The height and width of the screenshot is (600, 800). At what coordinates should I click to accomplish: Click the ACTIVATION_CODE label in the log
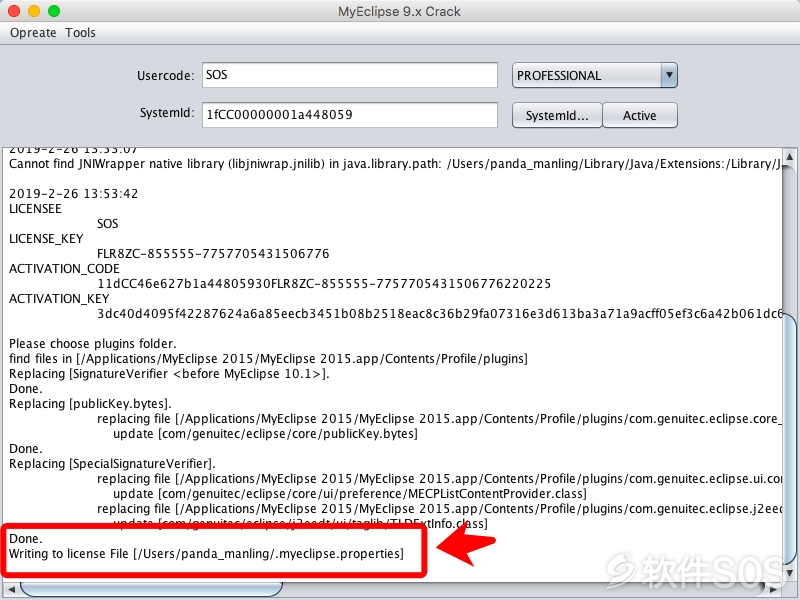click(x=64, y=269)
